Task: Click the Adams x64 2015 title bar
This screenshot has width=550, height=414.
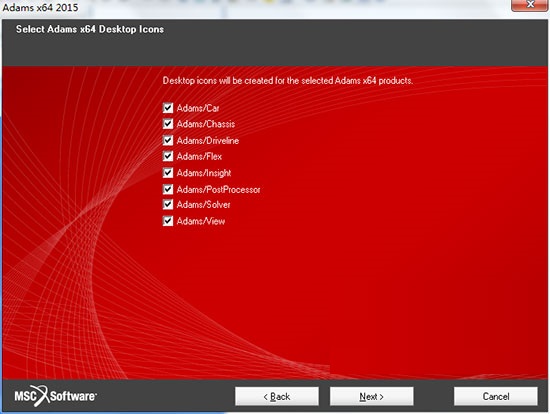Action: (246, 7)
